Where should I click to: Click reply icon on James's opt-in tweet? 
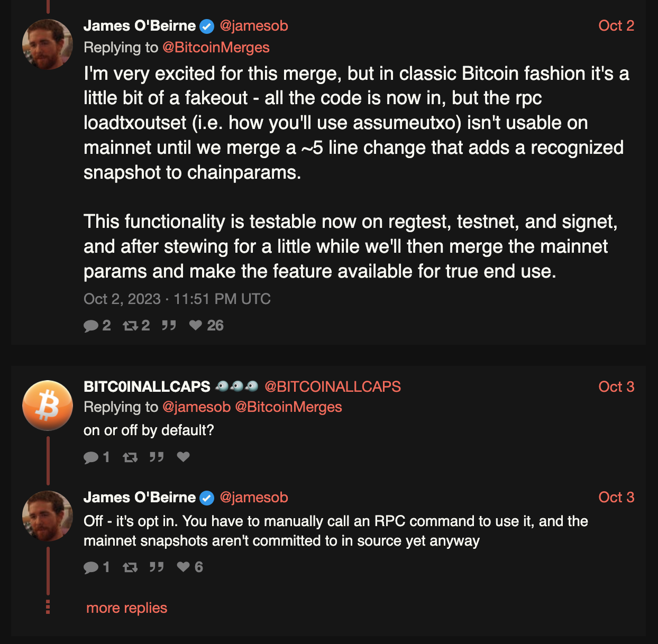[91, 568]
